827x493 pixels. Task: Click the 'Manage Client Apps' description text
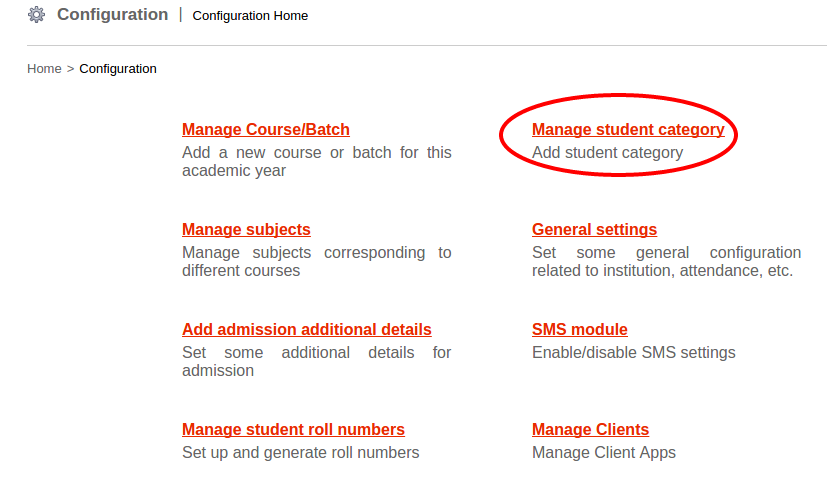tap(604, 453)
